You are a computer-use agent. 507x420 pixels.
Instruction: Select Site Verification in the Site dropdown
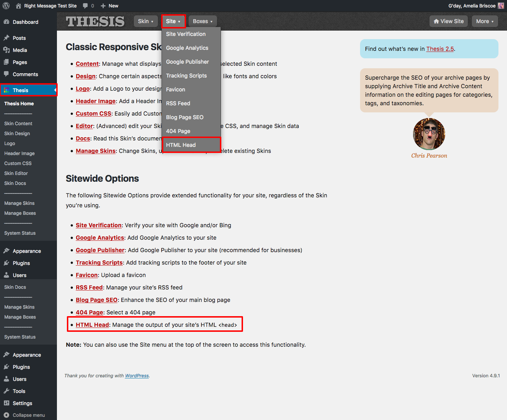point(191,34)
